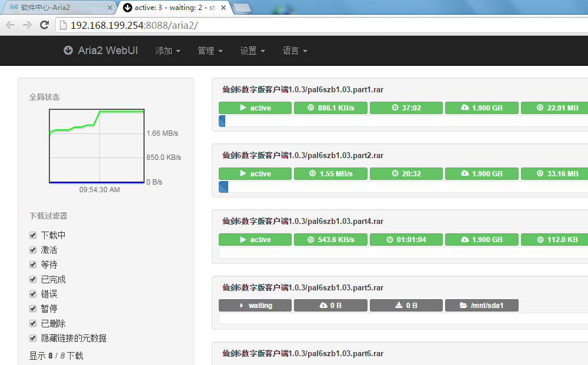Click download speed icon showing 886.1 KB/s
This screenshot has height=365, width=588.
coord(312,108)
